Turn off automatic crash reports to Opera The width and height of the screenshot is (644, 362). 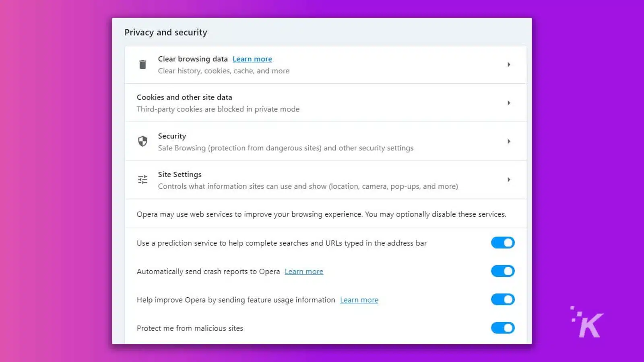pyautogui.click(x=503, y=271)
